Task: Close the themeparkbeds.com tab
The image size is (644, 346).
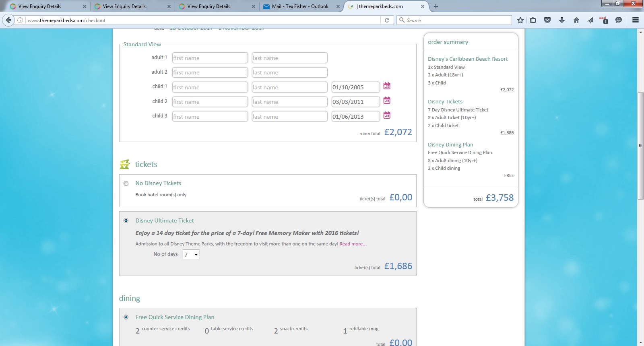Action: pyautogui.click(x=423, y=6)
